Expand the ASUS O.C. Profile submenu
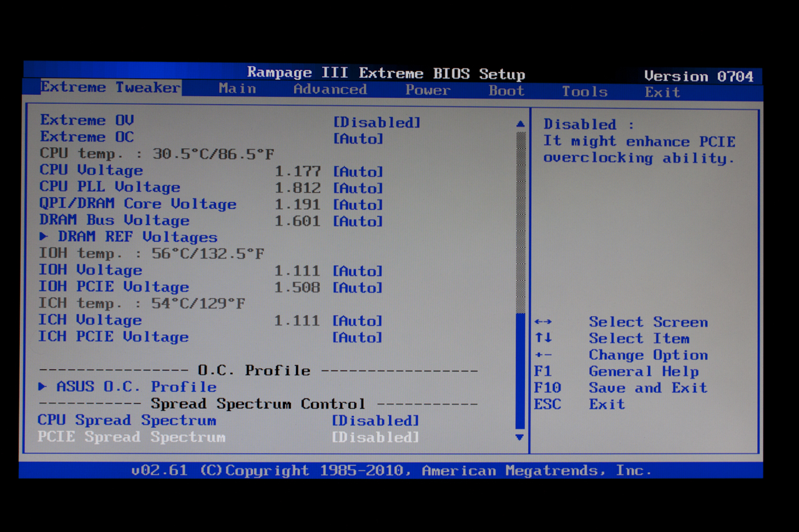Image resolution: width=799 pixels, height=532 pixels. coord(127,387)
